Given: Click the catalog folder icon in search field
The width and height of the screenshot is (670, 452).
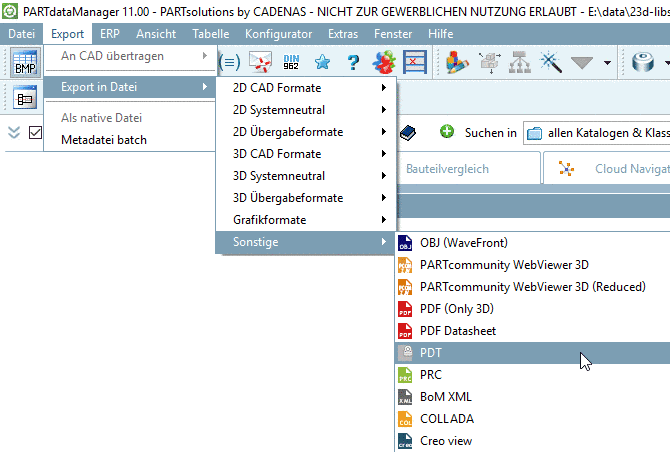Looking at the screenshot, I should tap(534, 133).
